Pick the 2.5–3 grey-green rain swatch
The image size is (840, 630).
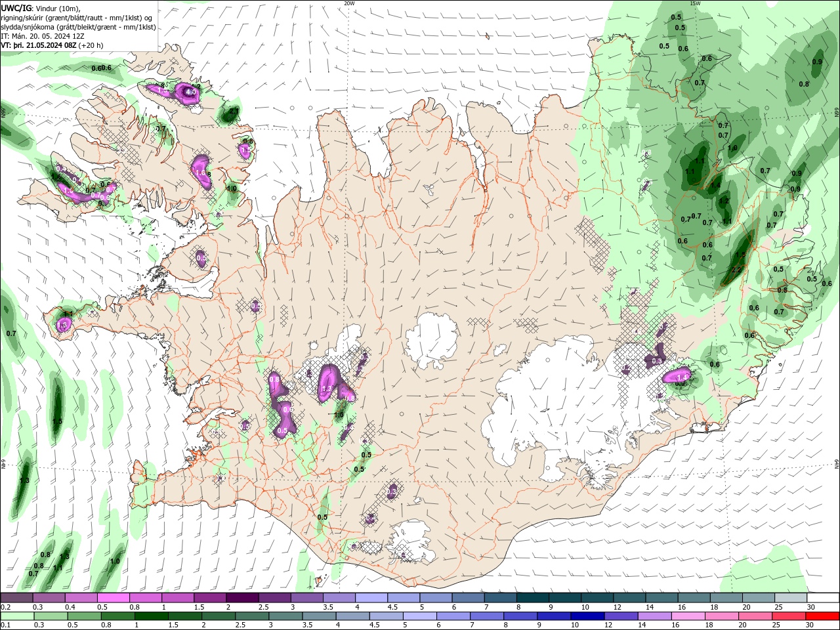pyautogui.click(x=252, y=616)
